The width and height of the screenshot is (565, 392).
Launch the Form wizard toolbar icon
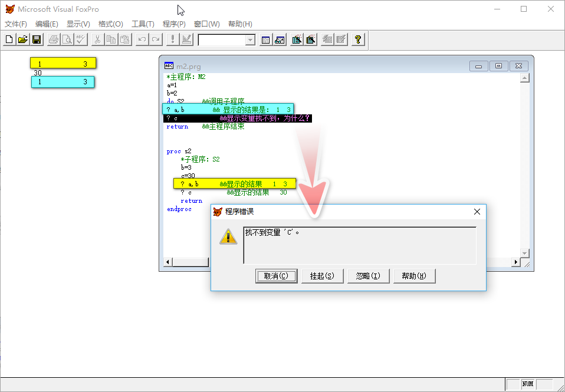297,39
